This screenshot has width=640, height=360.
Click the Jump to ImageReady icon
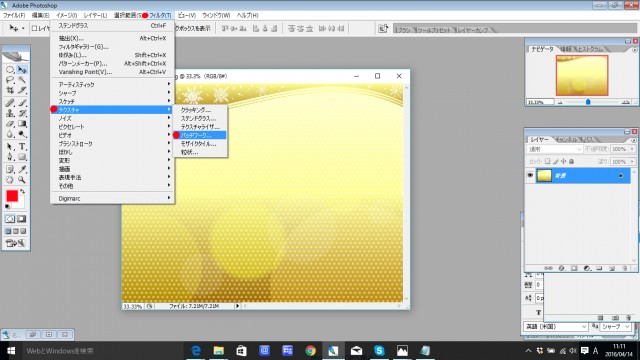pos(16,243)
